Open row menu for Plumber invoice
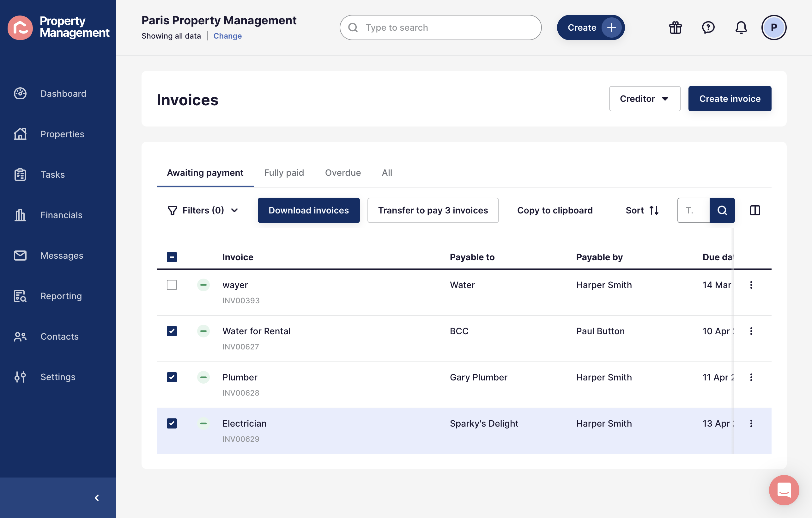The image size is (812, 518). 751,377
